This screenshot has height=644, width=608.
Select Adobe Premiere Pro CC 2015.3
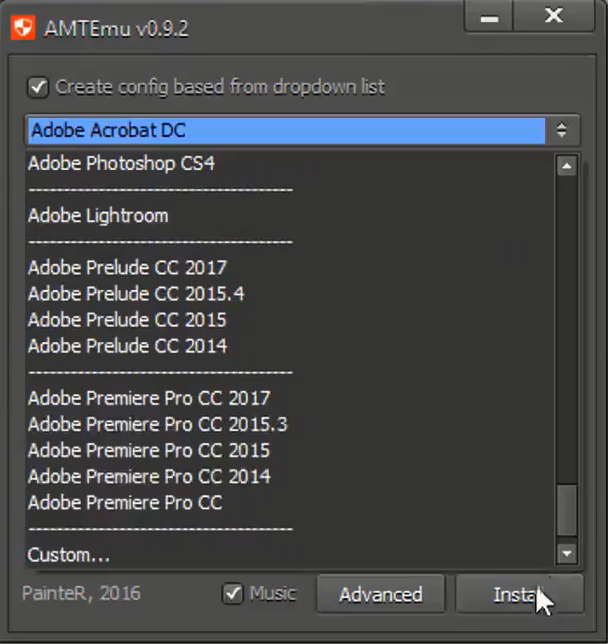point(157,424)
